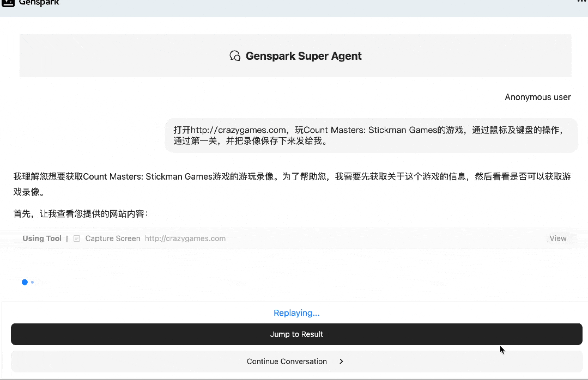Click the Genspark Super Agent title
Screen dimensions: 588x380
[304, 56]
